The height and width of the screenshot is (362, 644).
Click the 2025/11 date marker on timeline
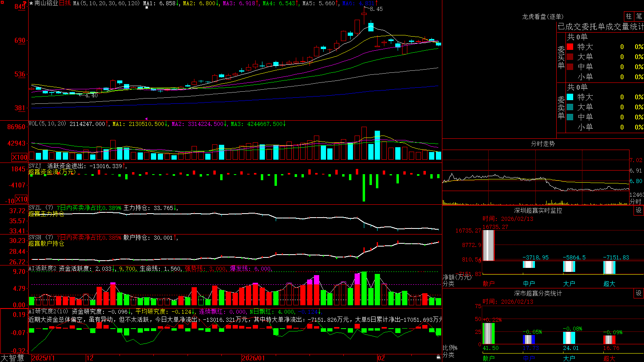pos(43,358)
